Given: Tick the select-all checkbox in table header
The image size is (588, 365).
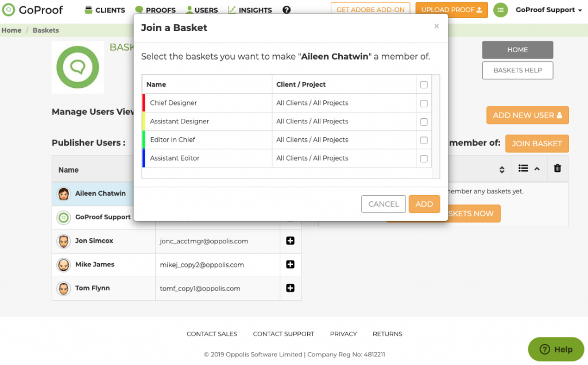Looking at the screenshot, I should point(424,85).
